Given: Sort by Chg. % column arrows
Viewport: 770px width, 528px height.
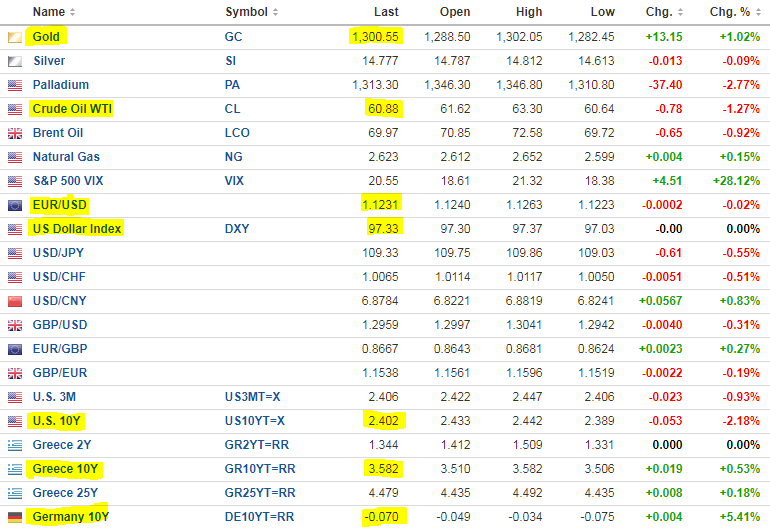Looking at the screenshot, I should pyautogui.click(x=758, y=12).
